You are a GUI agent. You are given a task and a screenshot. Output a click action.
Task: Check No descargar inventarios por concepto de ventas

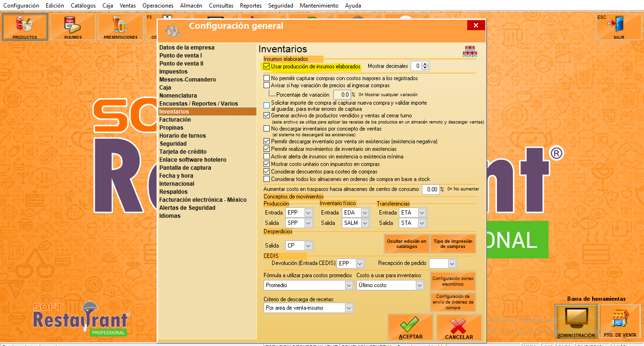point(267,128)
